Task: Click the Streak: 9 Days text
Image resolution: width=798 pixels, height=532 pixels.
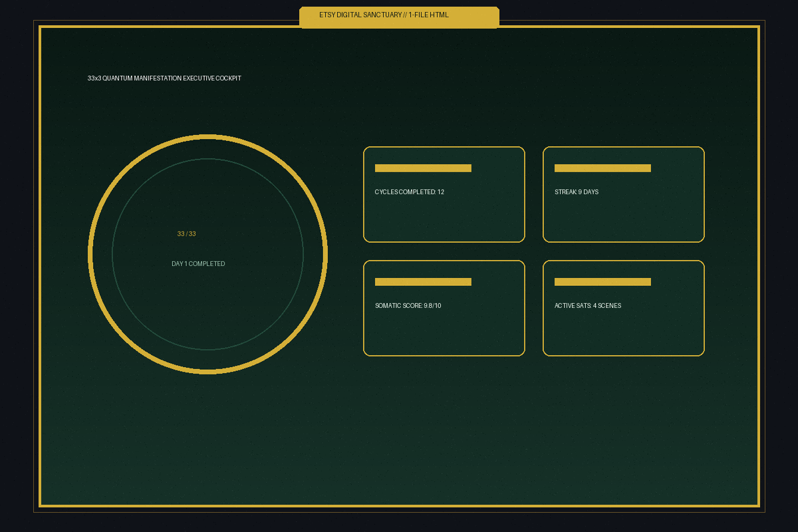Action: [577, 192]
